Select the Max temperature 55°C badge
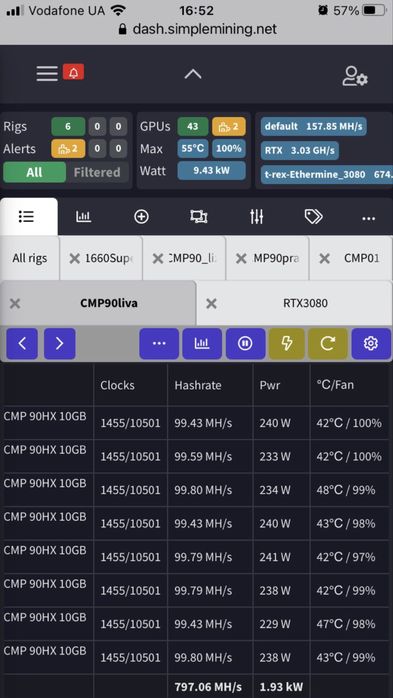This screenshot has width=393, height=698. (x=193, y=148)
